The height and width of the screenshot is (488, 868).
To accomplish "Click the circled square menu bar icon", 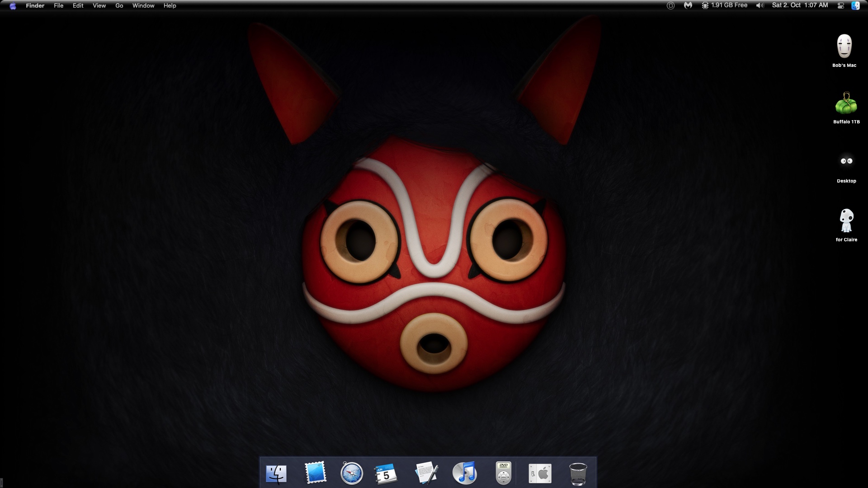I will (x=671, y=5).
